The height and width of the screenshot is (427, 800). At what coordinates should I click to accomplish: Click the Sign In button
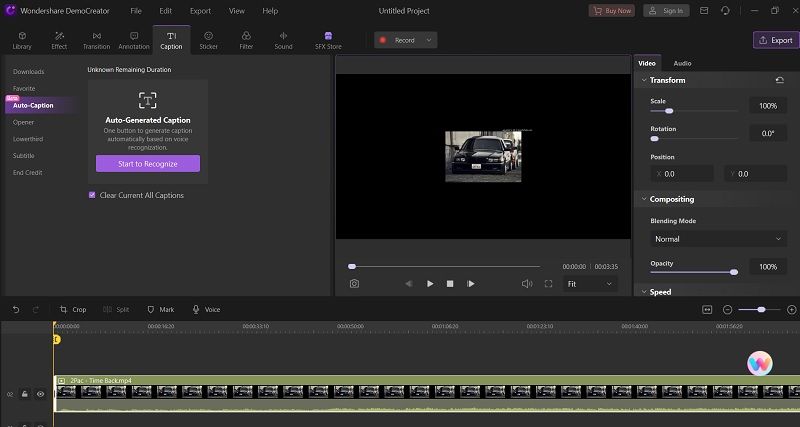coord(666,11)
